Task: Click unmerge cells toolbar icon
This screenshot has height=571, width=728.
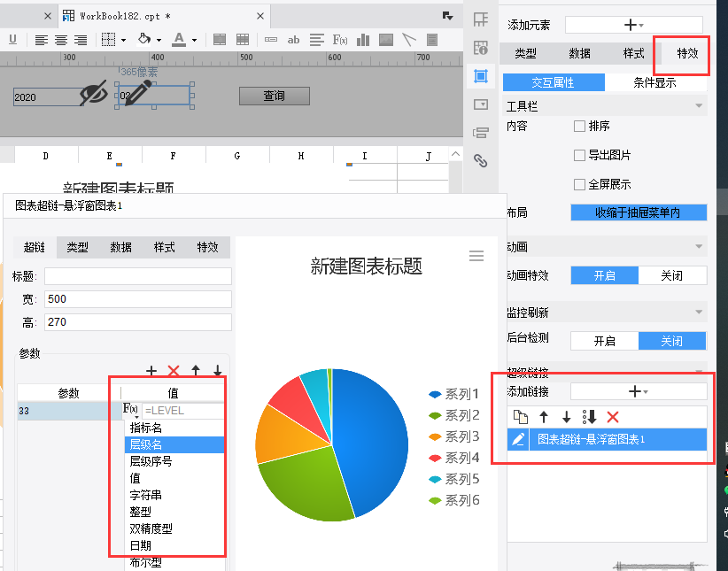Action: tap(243, 40)
